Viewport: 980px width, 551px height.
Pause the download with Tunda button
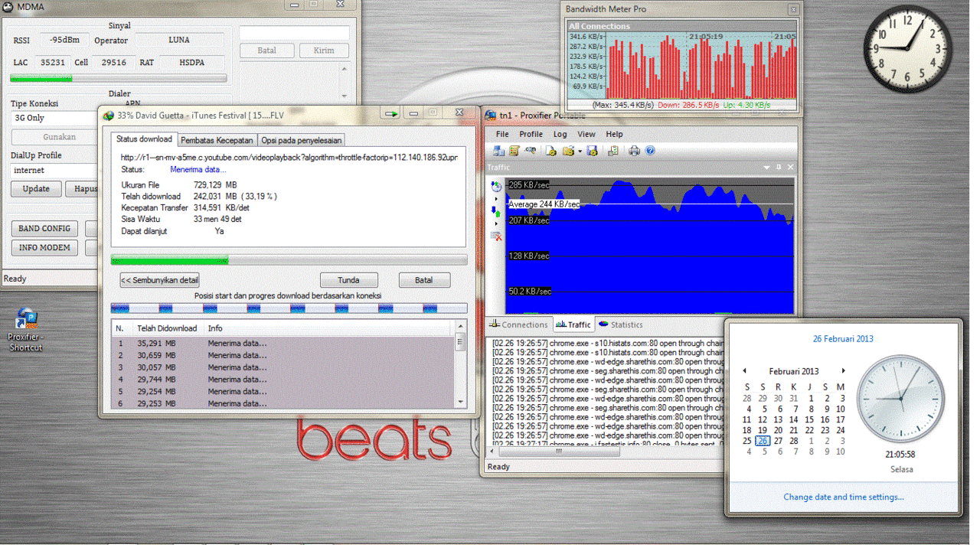(348, 280)
